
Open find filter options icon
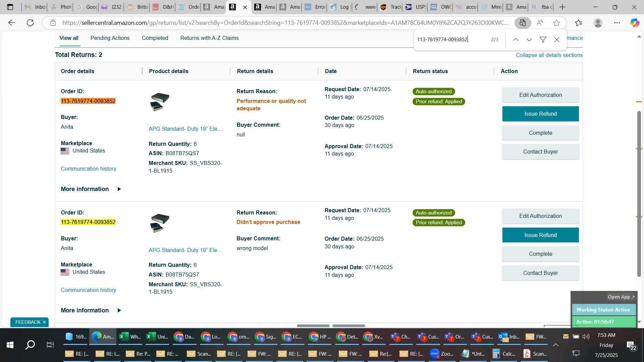pos(543,40)
